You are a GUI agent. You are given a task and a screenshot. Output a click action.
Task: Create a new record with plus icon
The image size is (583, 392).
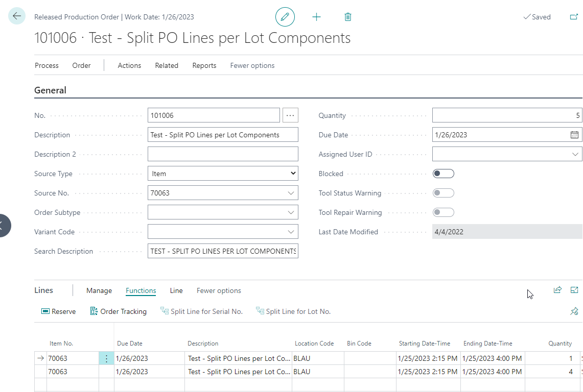click(316, 17)
